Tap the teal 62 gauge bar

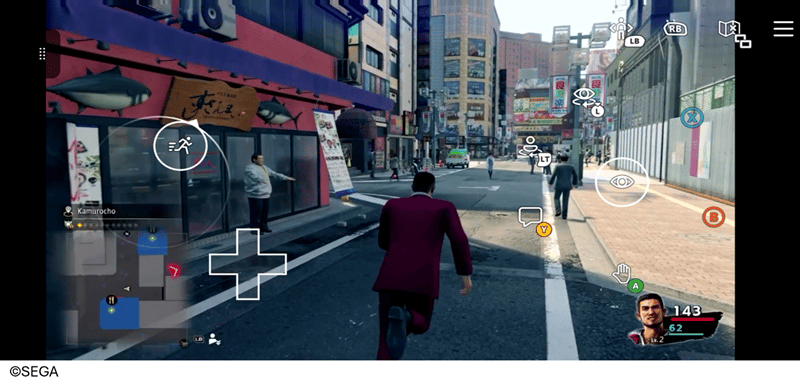686,335
